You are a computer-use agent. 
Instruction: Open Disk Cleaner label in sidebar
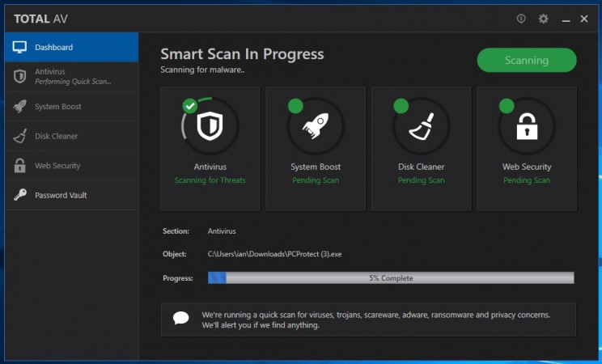click(x=56, y=136)
